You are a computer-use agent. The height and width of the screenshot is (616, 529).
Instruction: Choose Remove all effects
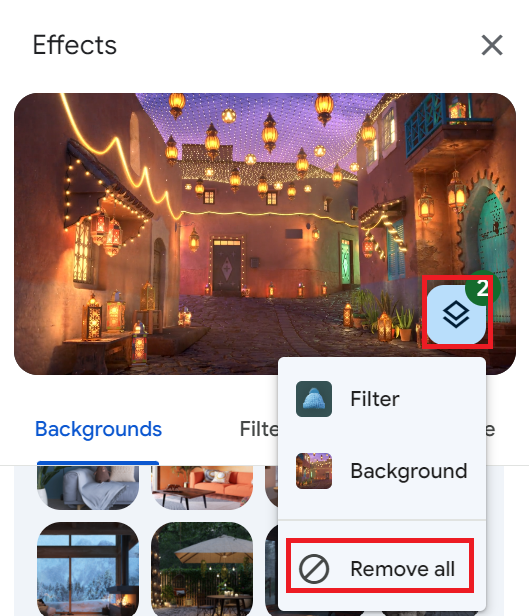click(380, 568)
